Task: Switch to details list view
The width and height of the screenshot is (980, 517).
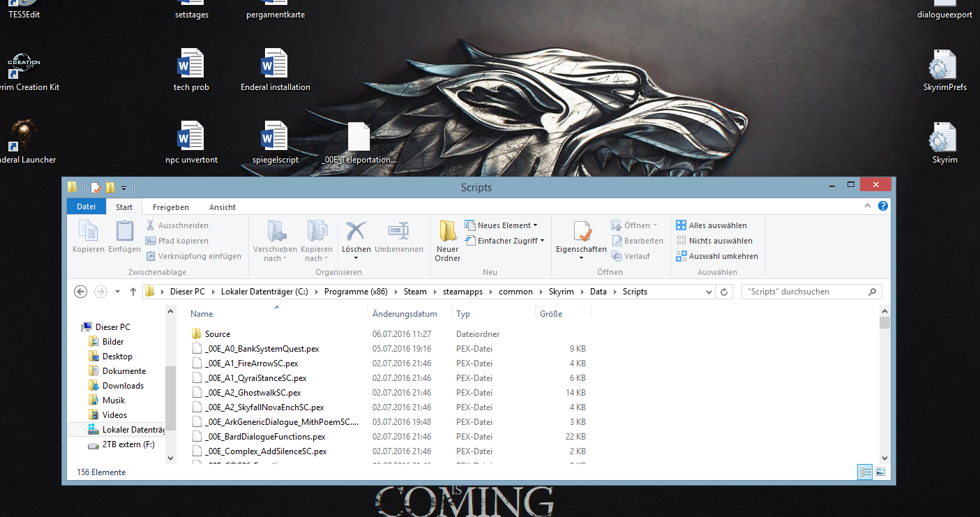Action: 865,472
